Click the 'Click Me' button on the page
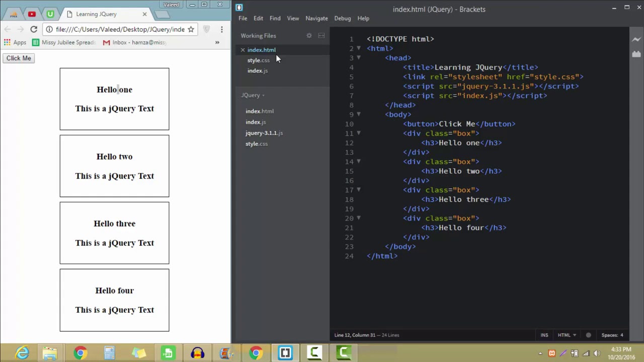Image resolution: width=644 pixels, height=362 pixels. 19,58
